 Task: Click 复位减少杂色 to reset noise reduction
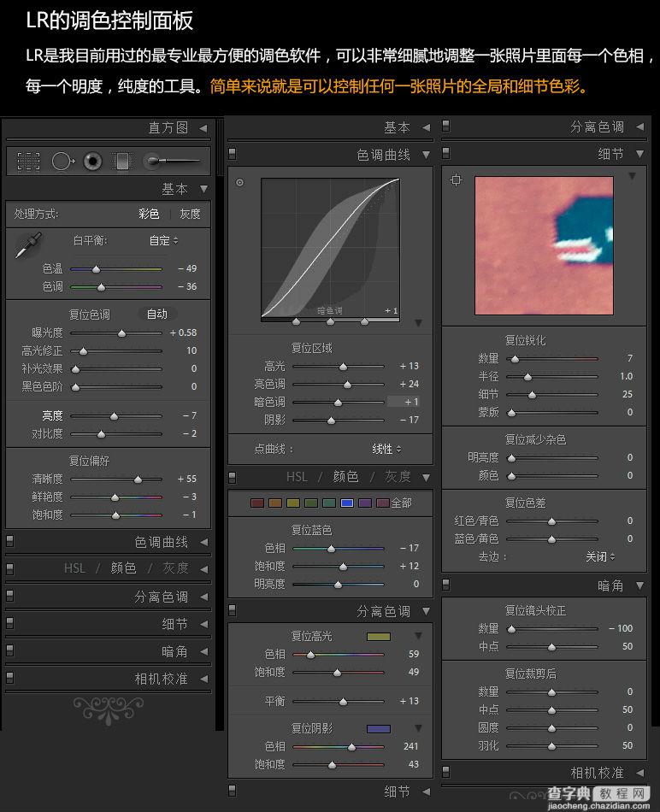click(535, 439)
